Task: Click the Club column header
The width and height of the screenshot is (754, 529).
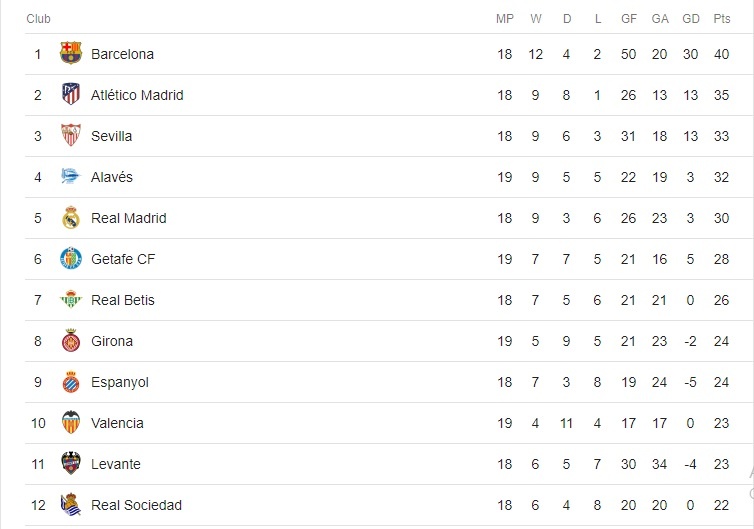Action: coord(38,19)
